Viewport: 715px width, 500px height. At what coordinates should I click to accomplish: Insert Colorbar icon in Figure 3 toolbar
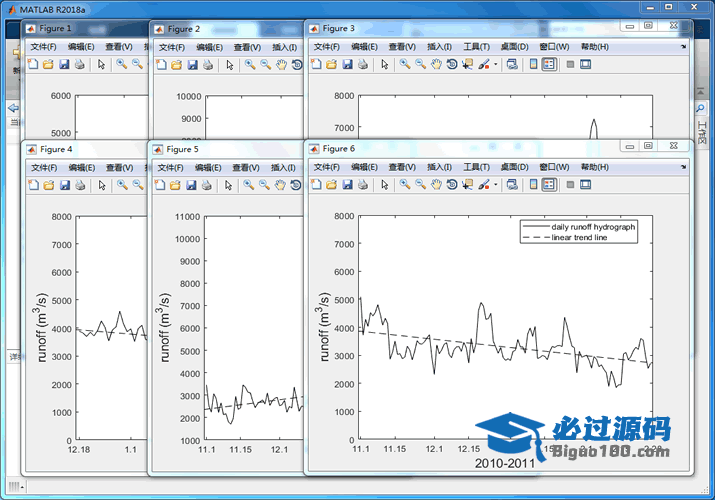tap(534, 64)
